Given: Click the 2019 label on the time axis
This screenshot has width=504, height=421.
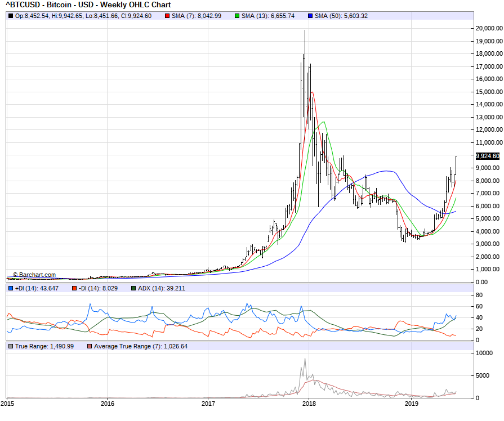Looking at the screenshot, I should [411, 404].
